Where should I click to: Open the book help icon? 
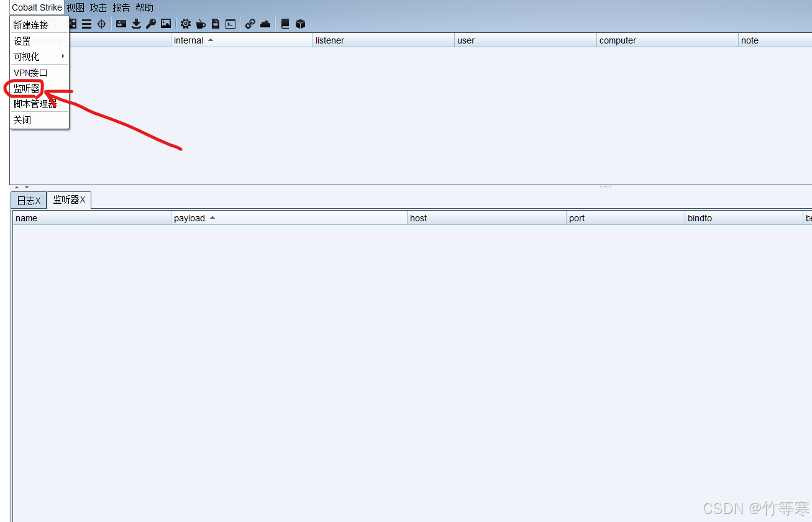point(285,24)
